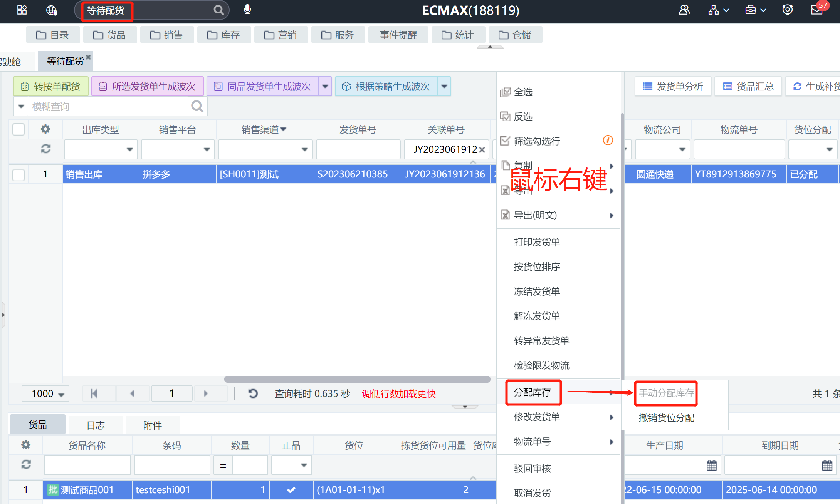Select 打印发货单 menu item
Viewport: 840px width, 504px height.
coord(558,242)
